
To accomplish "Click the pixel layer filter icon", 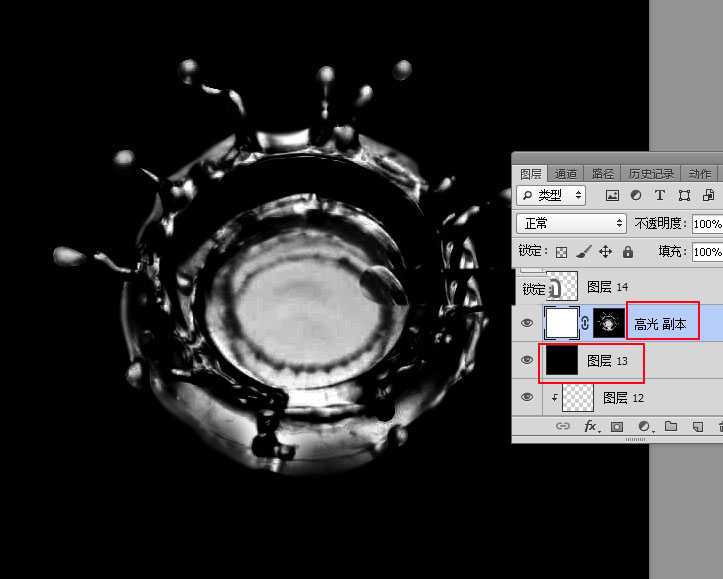I will click(x=613, y=196).
